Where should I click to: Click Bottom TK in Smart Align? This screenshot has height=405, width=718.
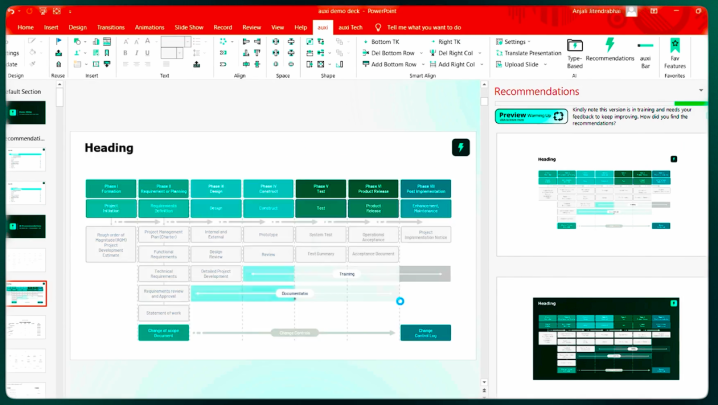[x=384, y=42]
